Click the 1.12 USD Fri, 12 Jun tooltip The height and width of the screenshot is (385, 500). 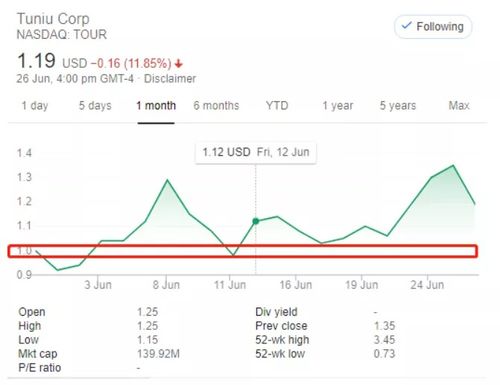(x=256, y=153)
